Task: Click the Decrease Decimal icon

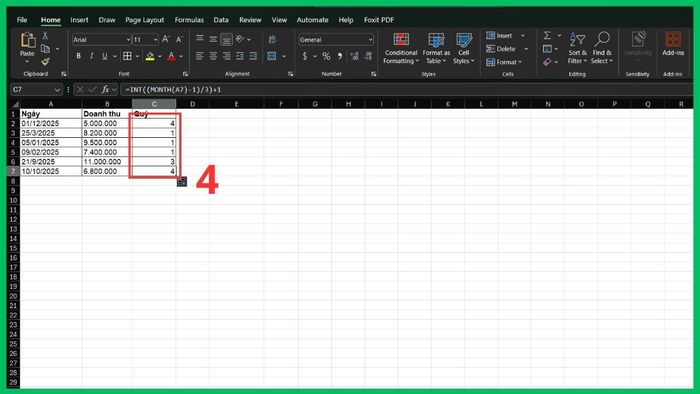Action: click(368, 56)
